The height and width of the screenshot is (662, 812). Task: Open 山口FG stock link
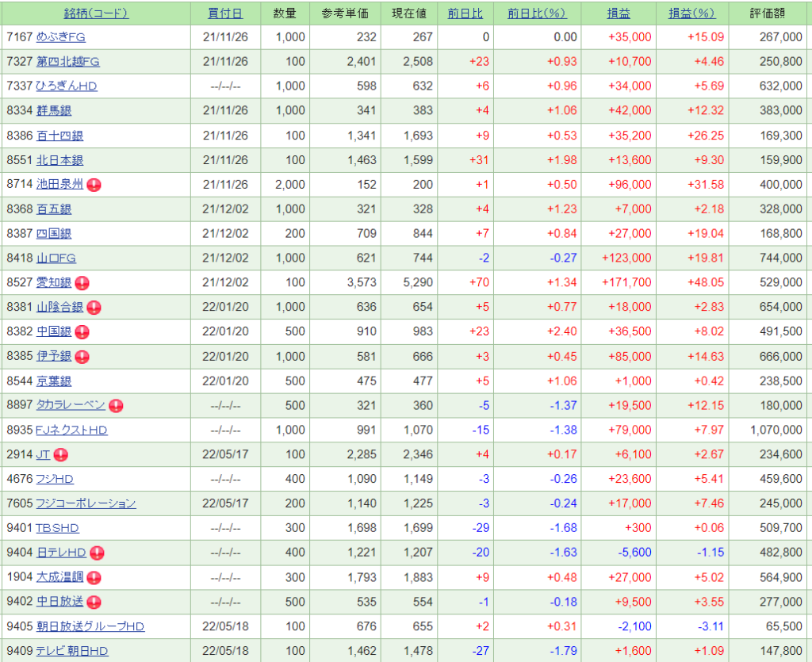pyautogui.click(x=56, y=258)
